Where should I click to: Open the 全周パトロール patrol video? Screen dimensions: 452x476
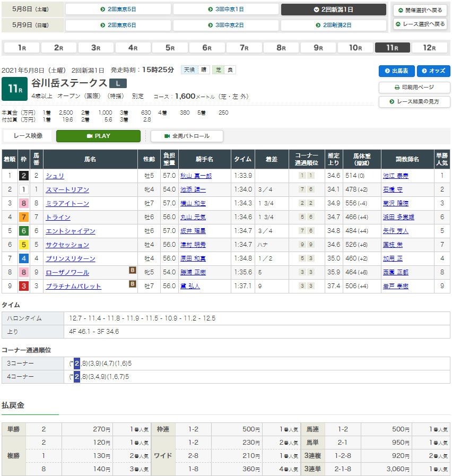click(187, 136)
